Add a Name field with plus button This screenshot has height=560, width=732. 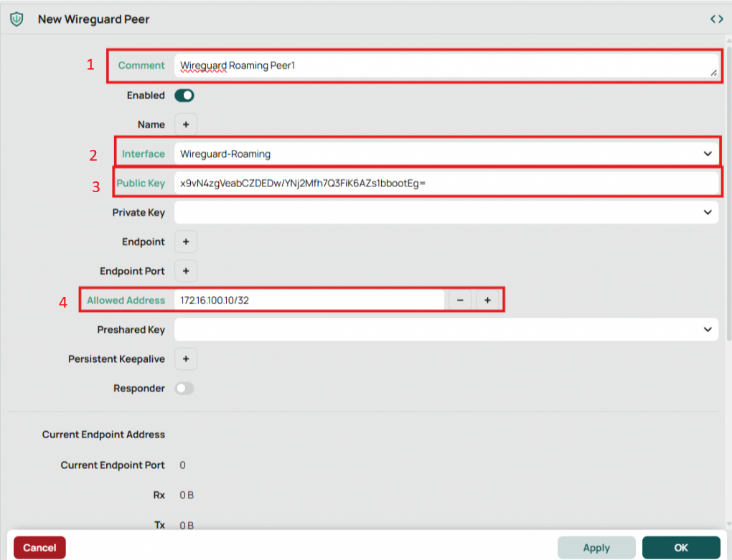tap(186, 125)
